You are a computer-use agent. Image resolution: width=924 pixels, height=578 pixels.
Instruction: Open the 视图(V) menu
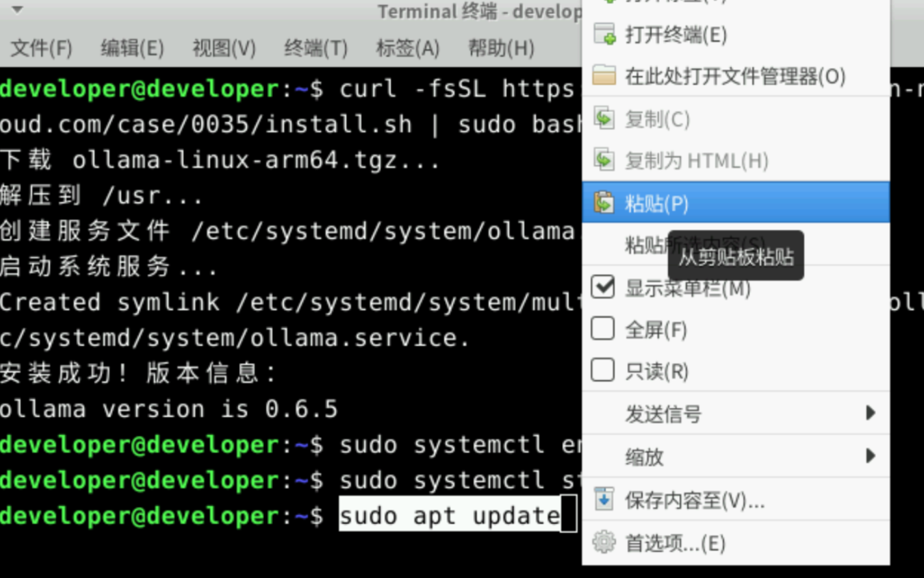(224, 48)
